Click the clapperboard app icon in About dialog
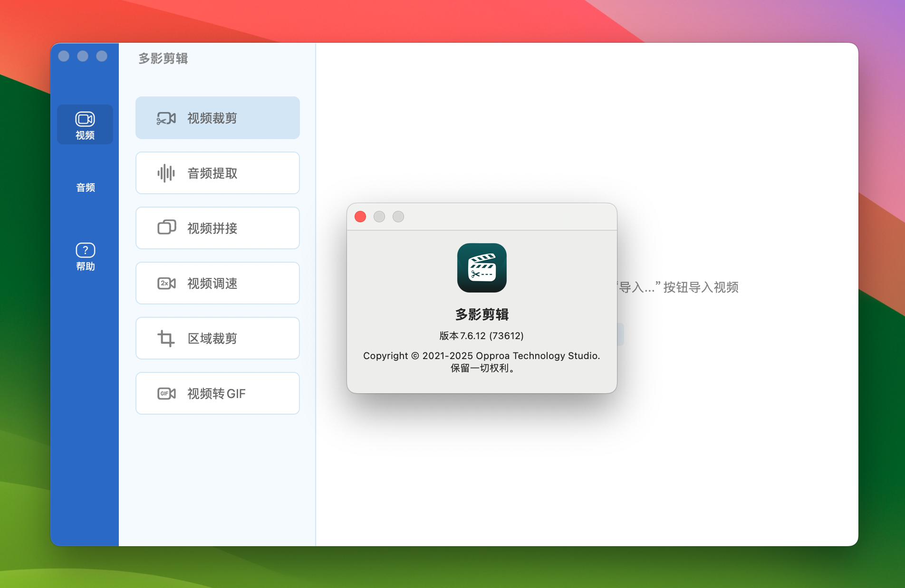The image size is (905, 588). [x=482, y=268]
